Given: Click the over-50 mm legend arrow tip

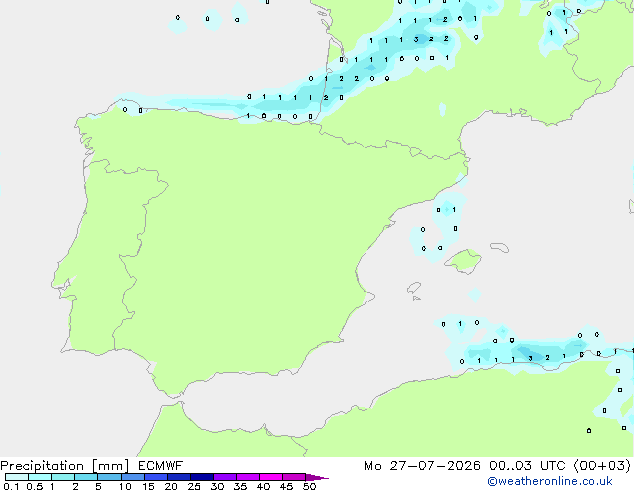Looking at the screenshot, I should pos(317,477).
